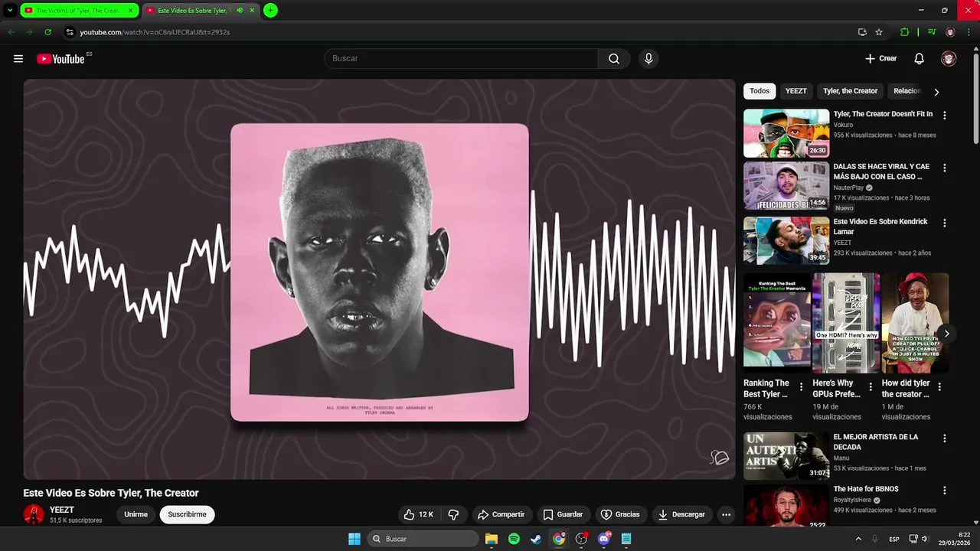Toggle ESP input language indicator
Viewport: 980px width, 551px height.
[x=894, y=539]
